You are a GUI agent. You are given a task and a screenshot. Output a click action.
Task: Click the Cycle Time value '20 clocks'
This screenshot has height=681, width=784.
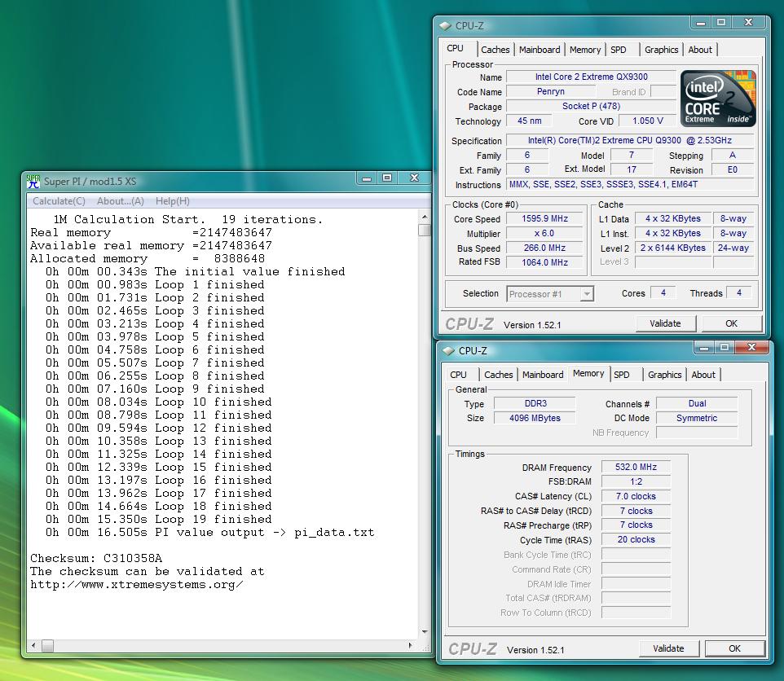(636, 539)
